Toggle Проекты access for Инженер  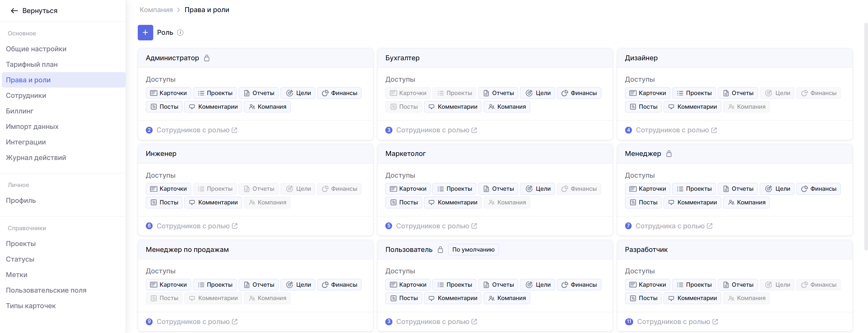pyautogui.click(x=215, y=189)
